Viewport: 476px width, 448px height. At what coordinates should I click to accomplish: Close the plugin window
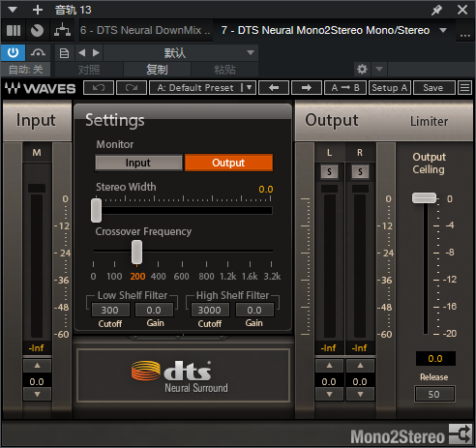click(462, 10)
